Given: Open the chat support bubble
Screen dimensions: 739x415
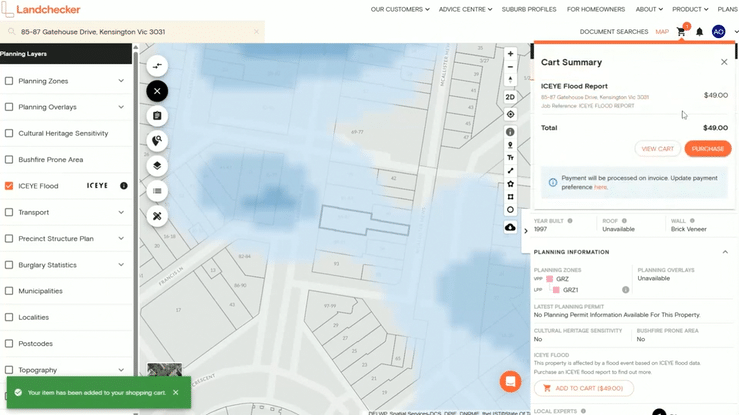Looking at the screenshot, I should click(510, 382).
